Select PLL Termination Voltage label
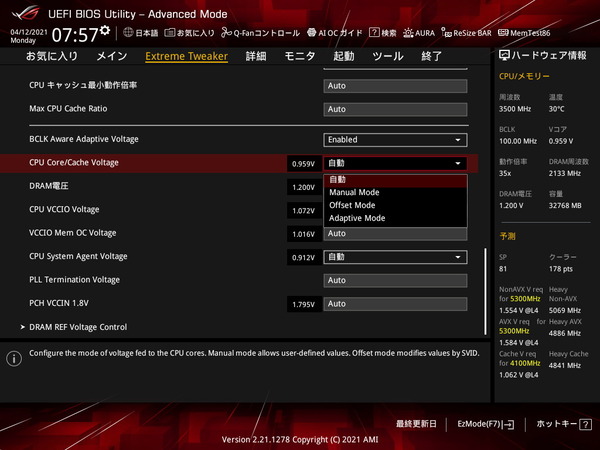 pos(74,280)
